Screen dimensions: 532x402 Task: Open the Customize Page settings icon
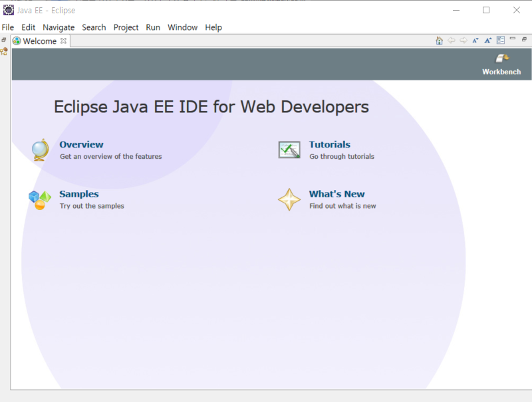coord(500,40)
